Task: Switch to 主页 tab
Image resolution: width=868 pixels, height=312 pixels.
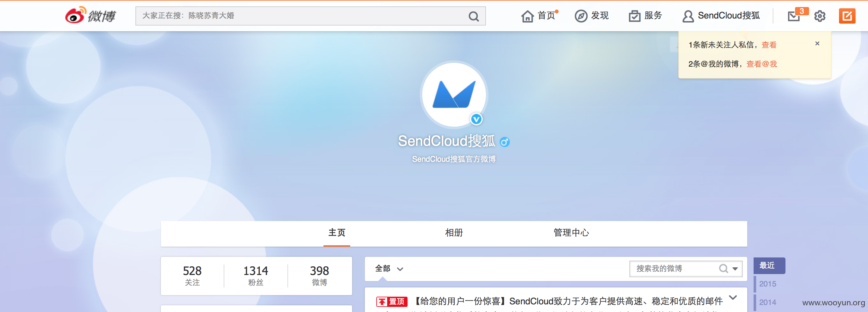Action: [x=336, y=233]
